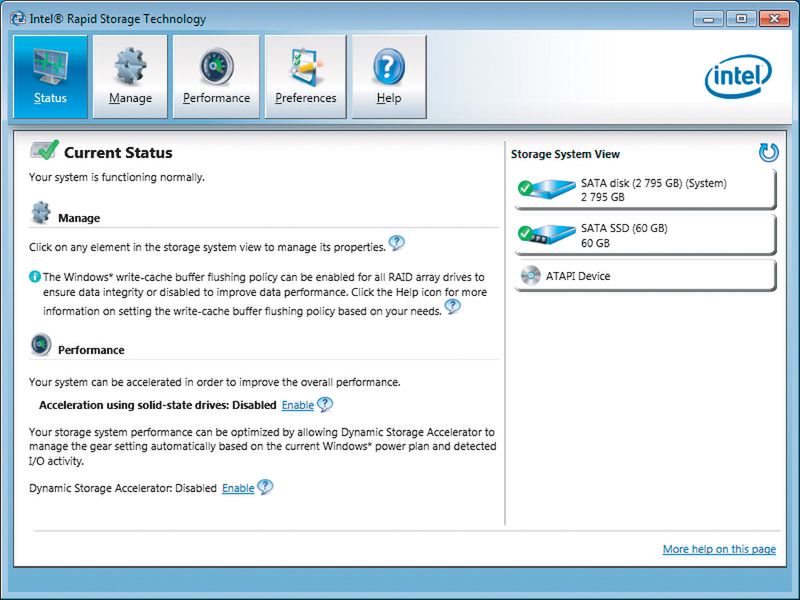Click the Intel logo
The width and height of the screenshot is (800, 600).
point(738,76)
